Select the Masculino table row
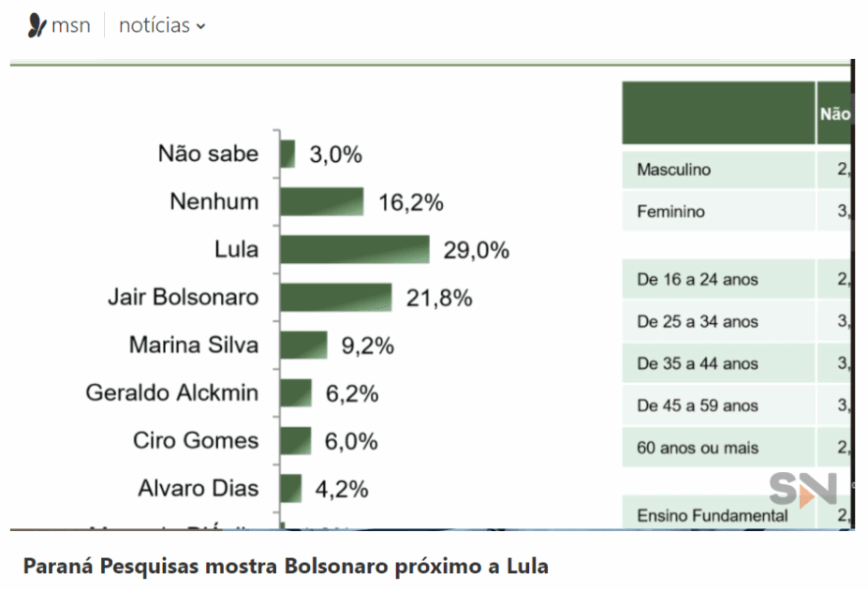Viewport: 868px width, 590px height. [718, 170]
